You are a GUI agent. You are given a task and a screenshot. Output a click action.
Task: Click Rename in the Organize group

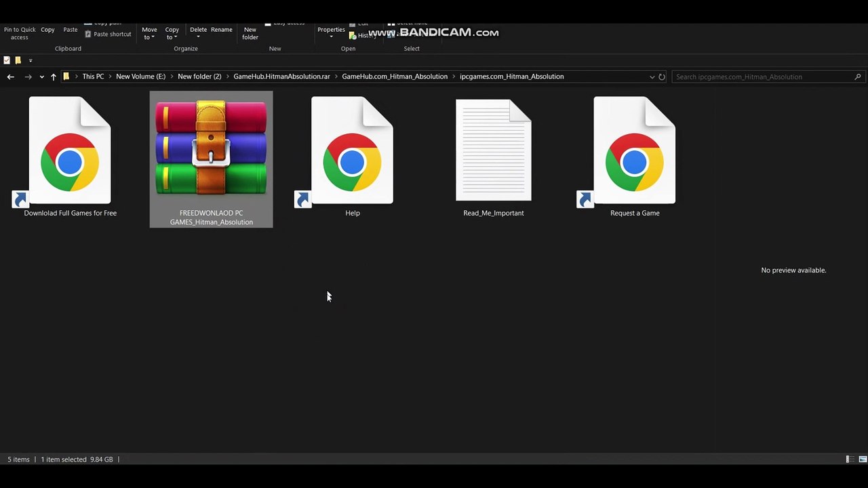(222, 30)
